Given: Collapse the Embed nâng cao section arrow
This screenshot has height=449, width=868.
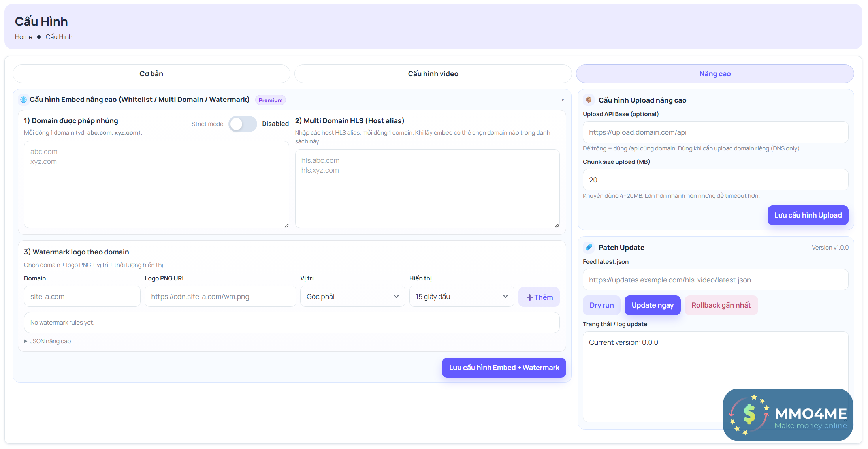Looking at the screenshot, I should click(x=563, y=100).
